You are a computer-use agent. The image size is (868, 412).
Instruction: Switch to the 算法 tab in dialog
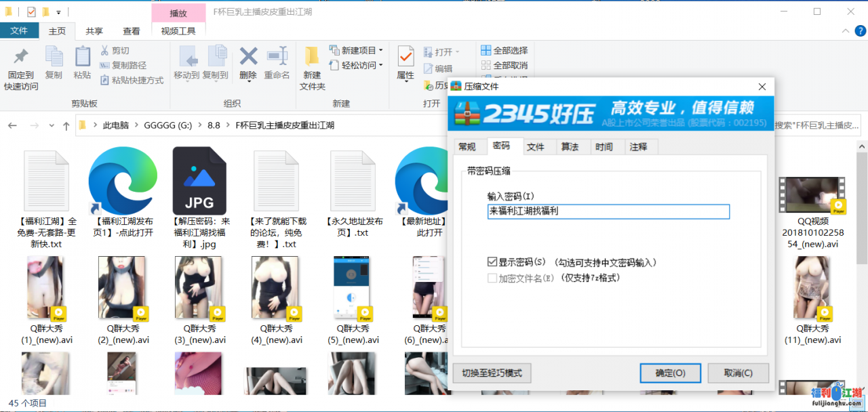[570, 147]
